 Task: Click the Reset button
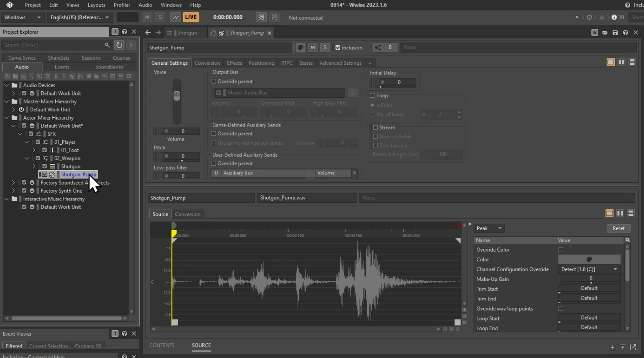618,228
